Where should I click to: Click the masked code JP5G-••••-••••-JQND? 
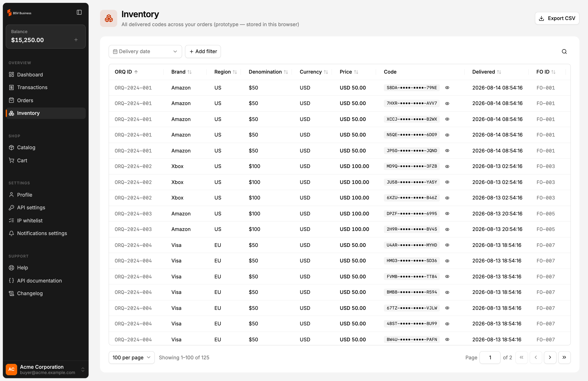tap(412, 151)
